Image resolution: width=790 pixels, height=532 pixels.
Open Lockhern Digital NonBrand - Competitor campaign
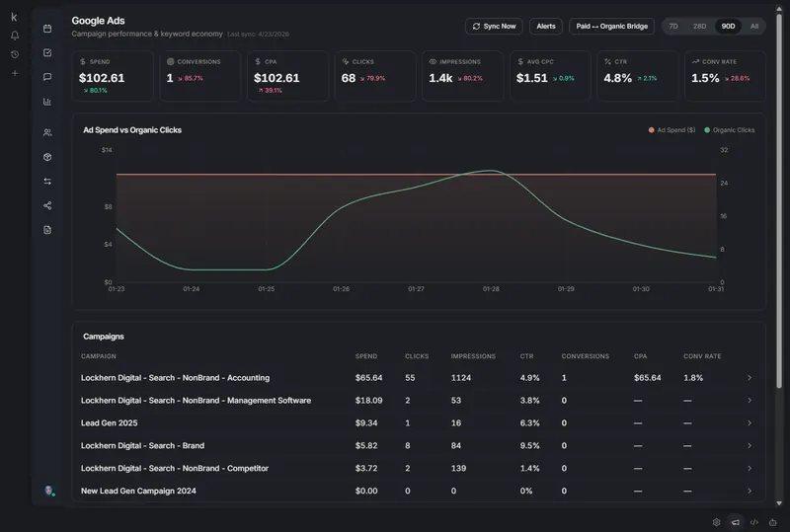click(x=175, y=469)
